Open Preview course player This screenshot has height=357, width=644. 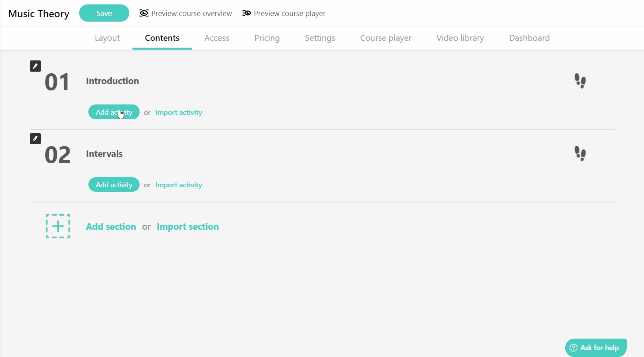click(284, 13)
